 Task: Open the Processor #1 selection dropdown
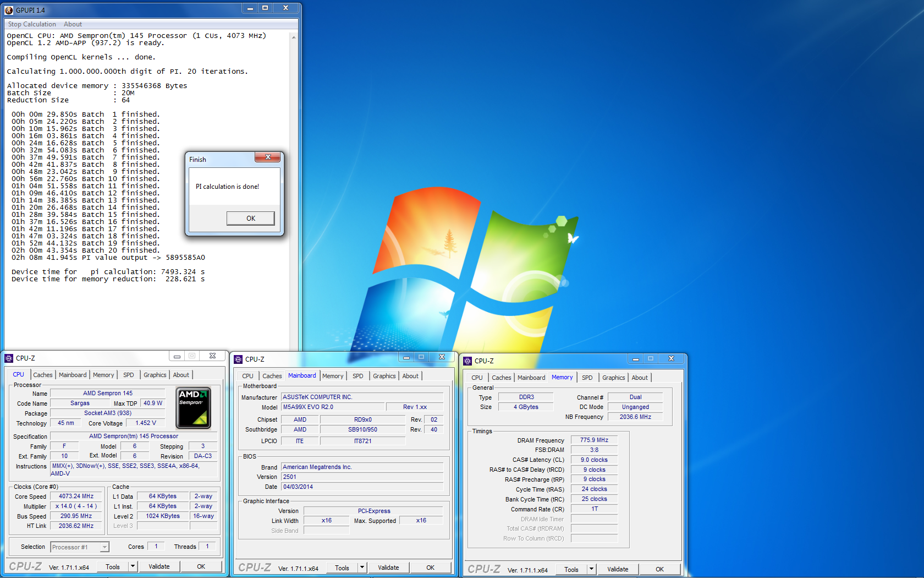click(x=104, y=547)
